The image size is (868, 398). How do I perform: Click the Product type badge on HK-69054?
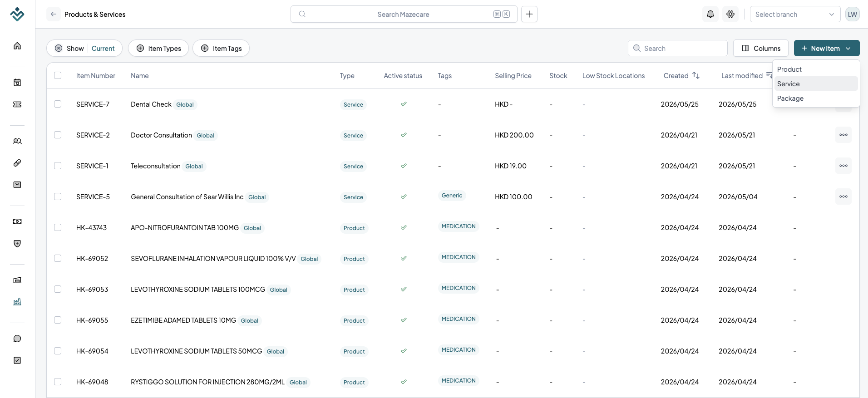(x=354, y=352)
